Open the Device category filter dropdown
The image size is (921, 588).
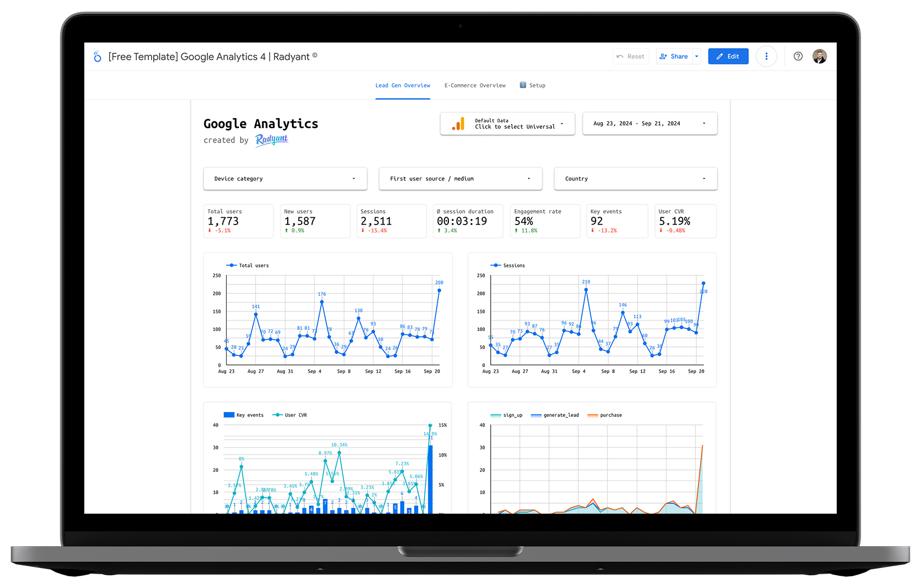click(285, 179)
